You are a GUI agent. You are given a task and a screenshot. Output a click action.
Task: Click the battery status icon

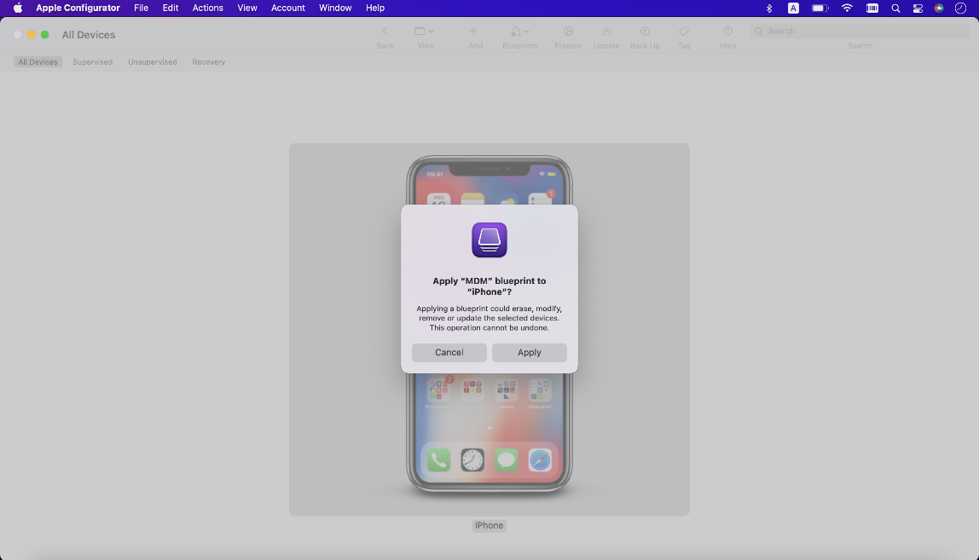coord(820,9)
